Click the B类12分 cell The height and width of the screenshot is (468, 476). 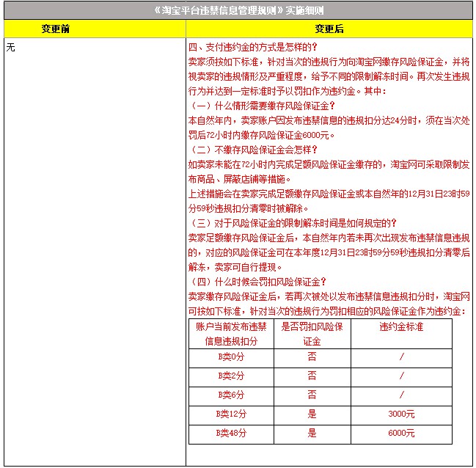pyautogui.click(x=231, y=414)
